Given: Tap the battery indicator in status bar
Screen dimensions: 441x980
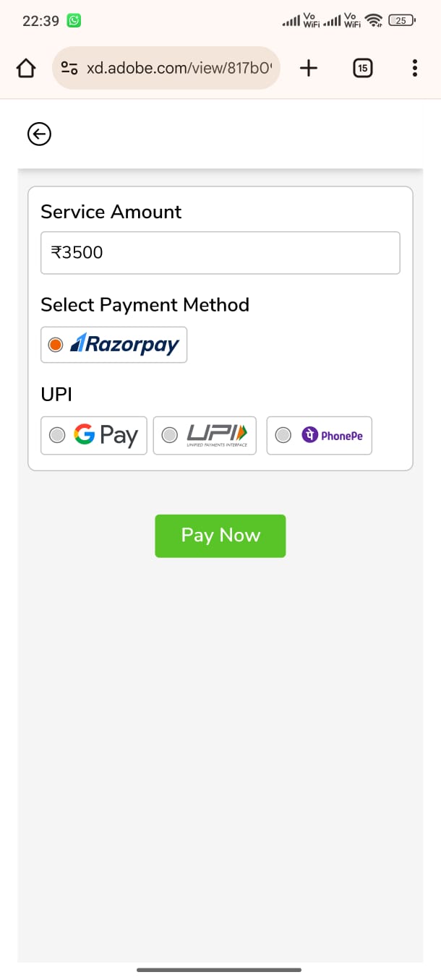Looking at the screenshot, I should [x=401, y=21].
